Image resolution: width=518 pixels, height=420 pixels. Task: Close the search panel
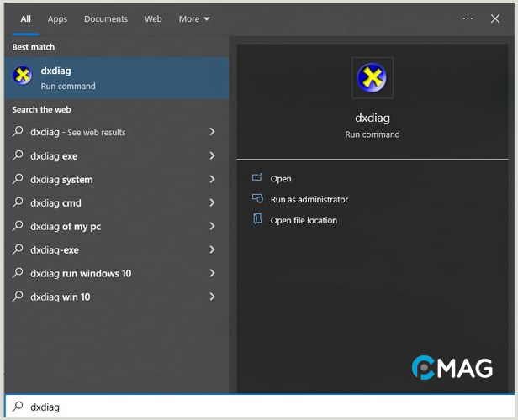click(495, 18)
